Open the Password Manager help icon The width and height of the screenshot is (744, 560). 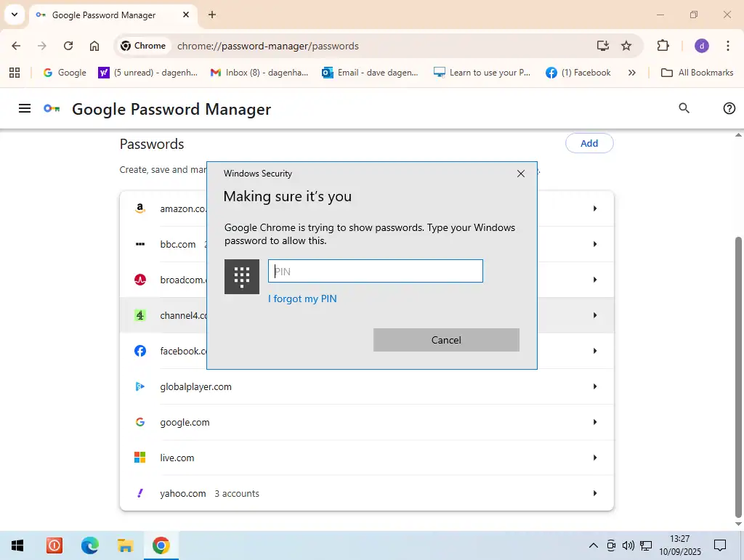(x=729, y=108)
